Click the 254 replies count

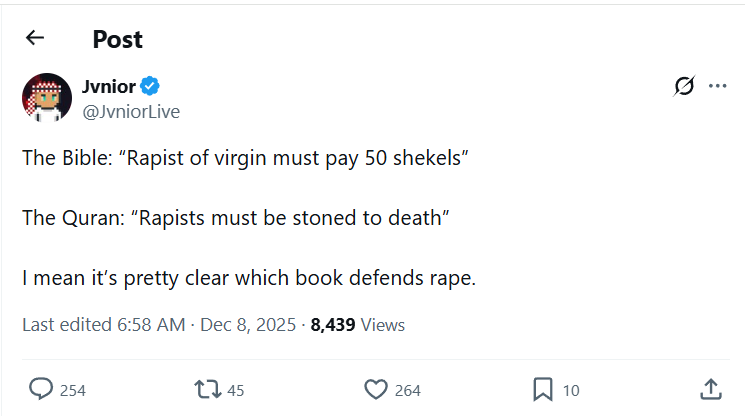(73, 390)
